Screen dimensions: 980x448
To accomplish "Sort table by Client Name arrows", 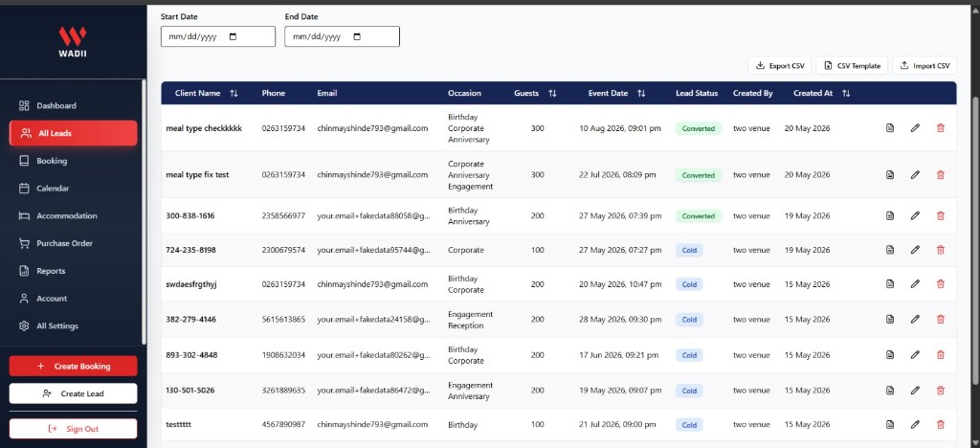I will coord(234,93).
